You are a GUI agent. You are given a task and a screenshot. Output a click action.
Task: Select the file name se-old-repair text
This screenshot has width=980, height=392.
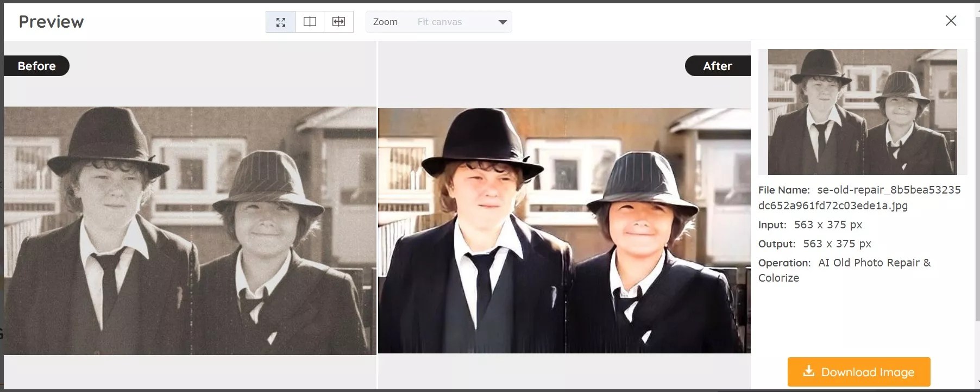[x=860, y=197]
